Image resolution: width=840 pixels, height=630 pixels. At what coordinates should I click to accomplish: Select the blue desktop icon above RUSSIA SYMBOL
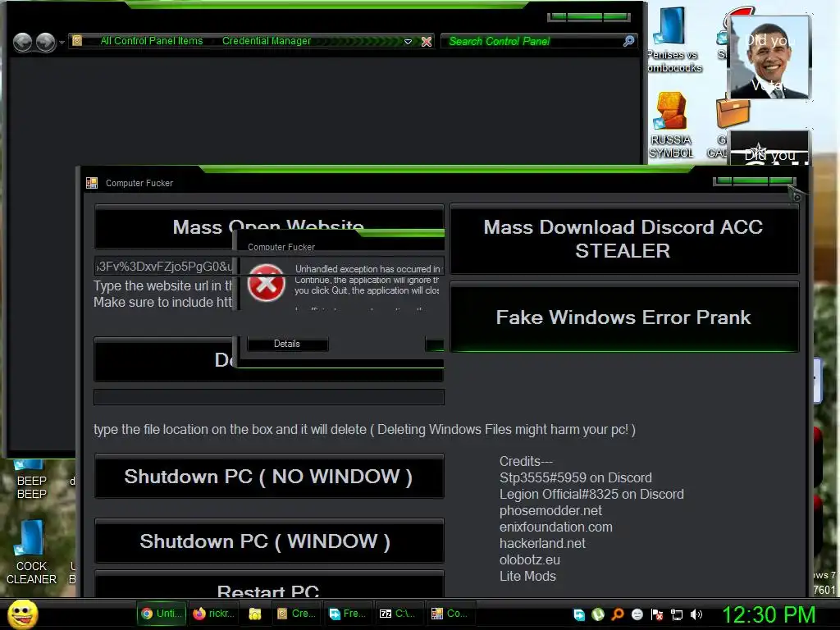(x=672, y=39)
